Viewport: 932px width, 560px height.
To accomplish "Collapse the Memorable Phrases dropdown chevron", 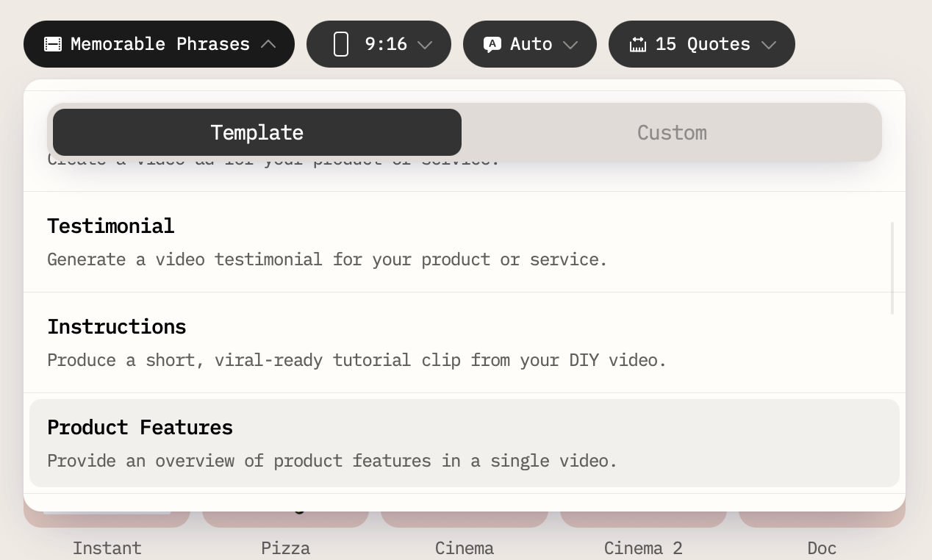I will (268, 44).
